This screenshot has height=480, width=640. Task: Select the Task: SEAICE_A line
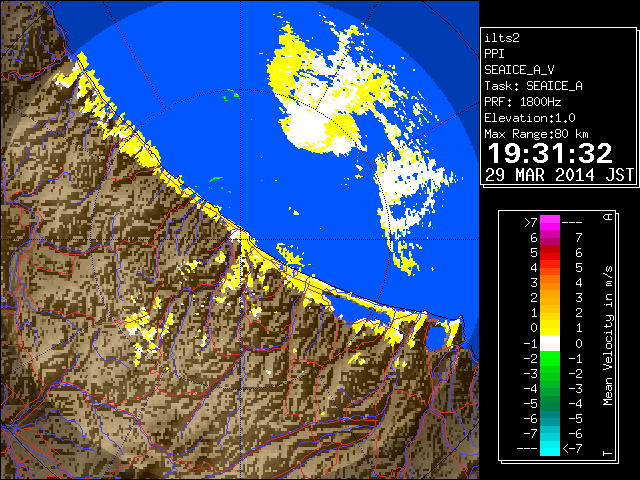coord(533,86)
